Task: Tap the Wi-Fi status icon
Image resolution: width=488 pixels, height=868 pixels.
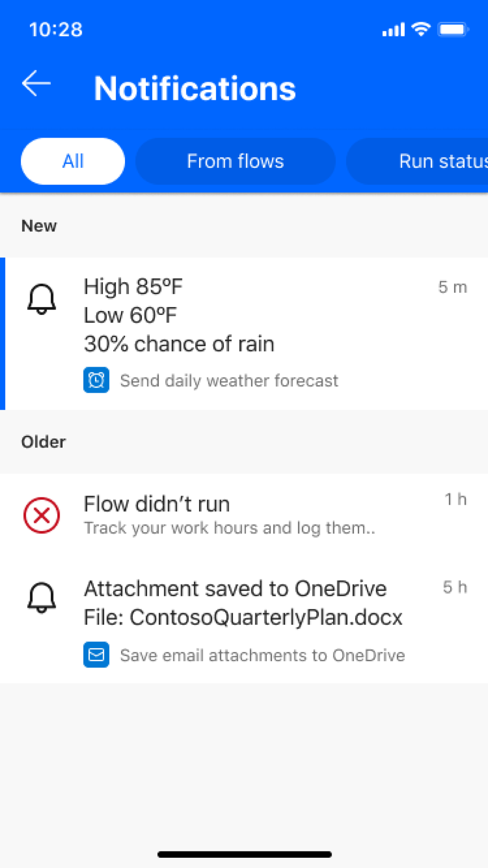Action: point(421,29)
